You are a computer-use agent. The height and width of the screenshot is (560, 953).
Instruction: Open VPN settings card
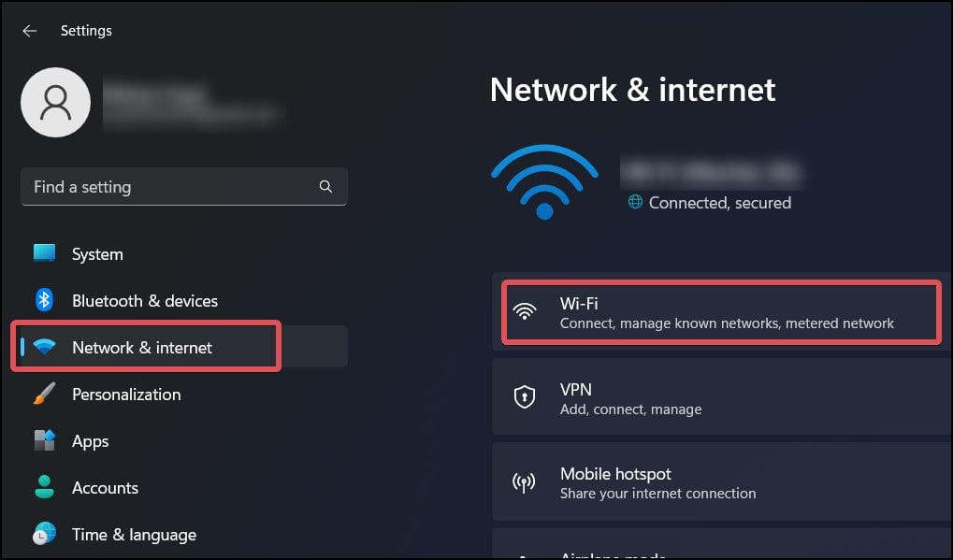[720, 398]
